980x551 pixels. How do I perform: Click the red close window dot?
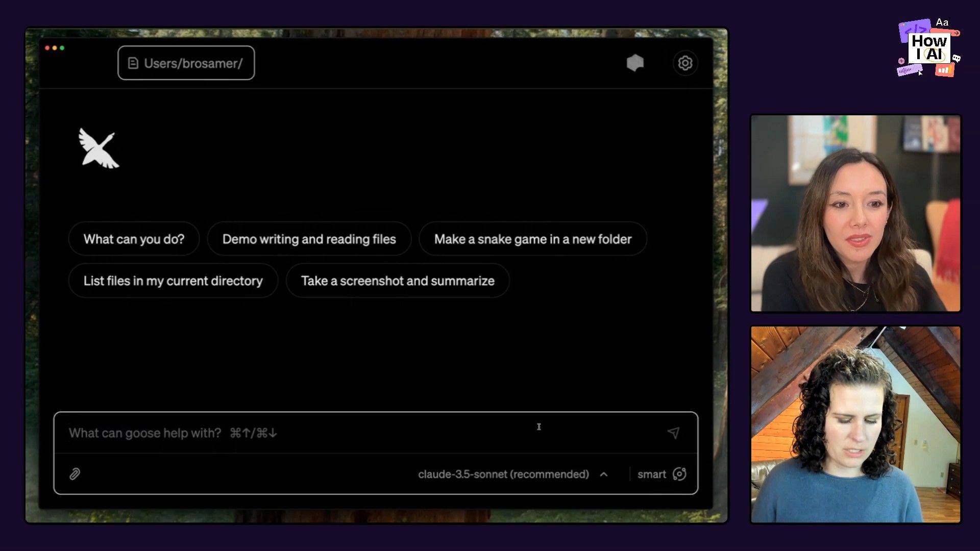[47, 48]
